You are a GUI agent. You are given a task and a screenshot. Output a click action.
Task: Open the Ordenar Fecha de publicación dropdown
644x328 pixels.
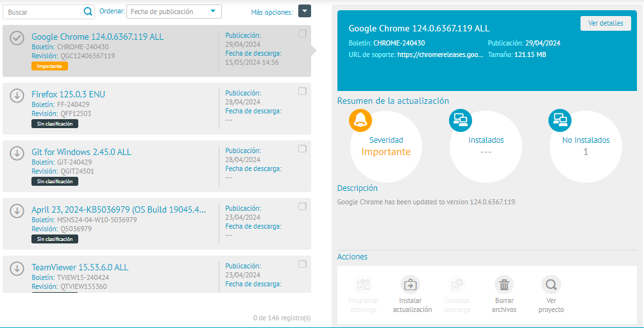click(x=174, y=12)
